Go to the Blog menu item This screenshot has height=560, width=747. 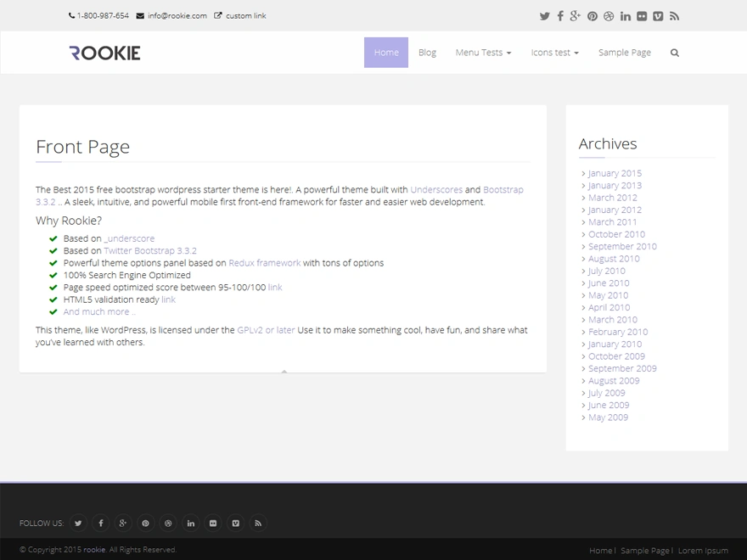(427, 53)
